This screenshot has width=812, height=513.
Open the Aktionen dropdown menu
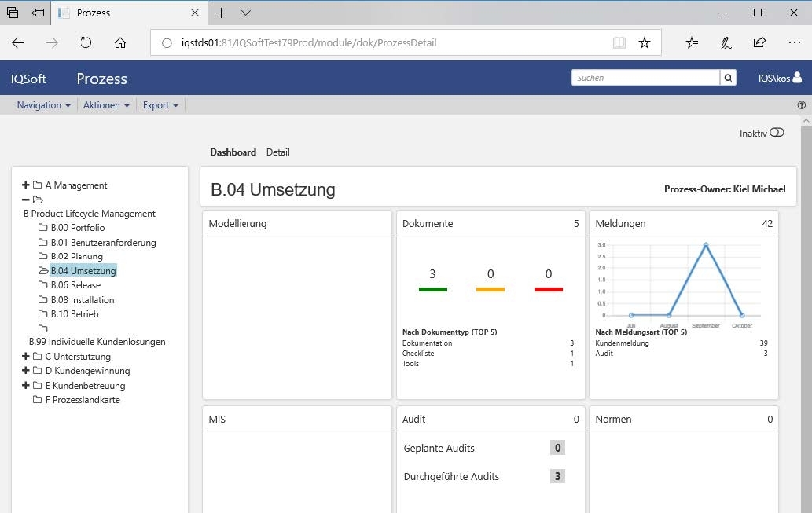[x=106, y=105]
